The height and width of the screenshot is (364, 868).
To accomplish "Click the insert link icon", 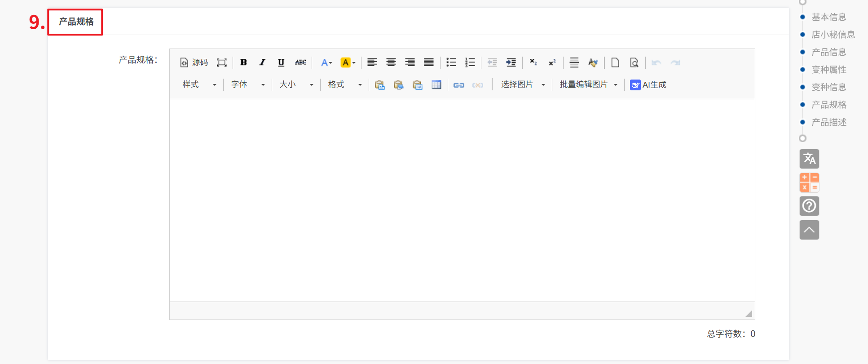I will coord(458,85).
